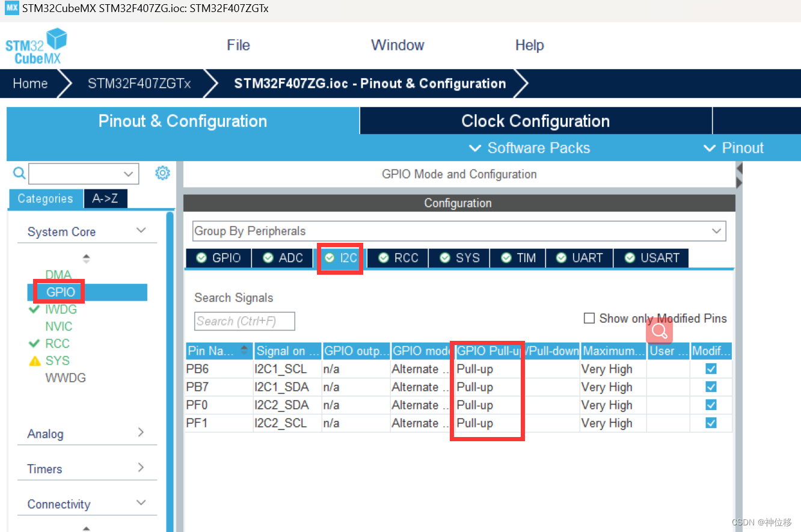Expand the Software Packs menu
801x532 pixels.
click(x=529, y=148)
